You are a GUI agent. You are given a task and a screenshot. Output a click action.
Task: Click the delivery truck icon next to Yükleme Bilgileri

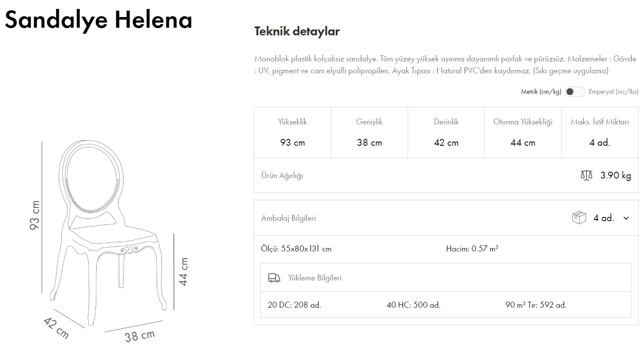pos(274,277)
